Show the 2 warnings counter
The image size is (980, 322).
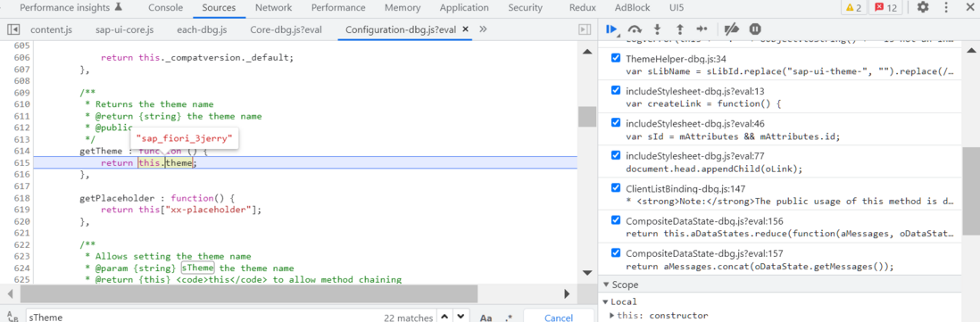pyautogui.click(x=853, y=7)
